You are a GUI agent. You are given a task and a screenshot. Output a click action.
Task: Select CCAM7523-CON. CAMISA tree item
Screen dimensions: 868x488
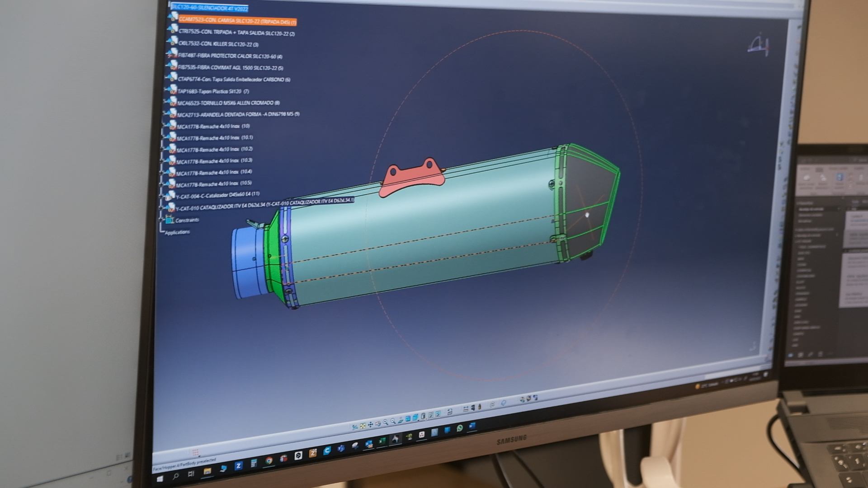237,21
